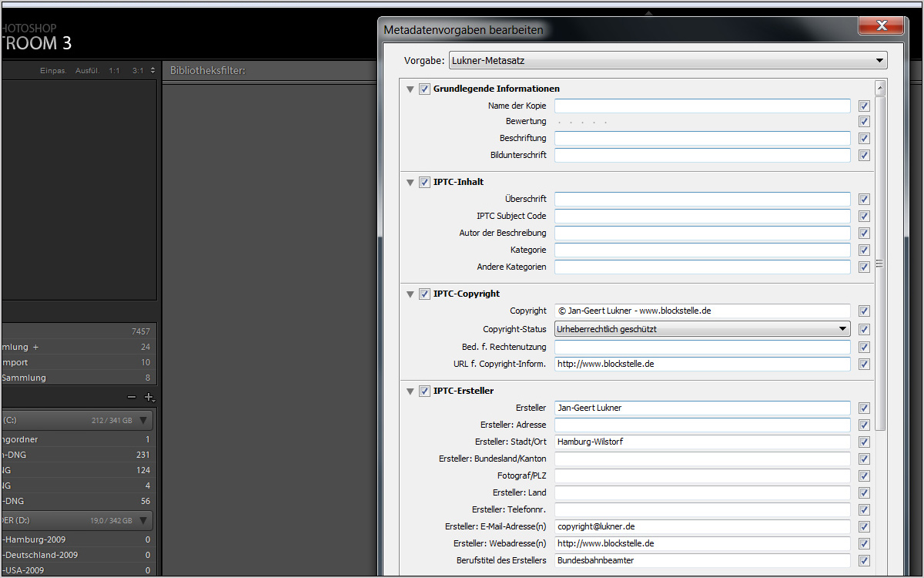Collapse the IPTC-Ersteller section triangle
924x578 pixels.
(x=410, y=391)
